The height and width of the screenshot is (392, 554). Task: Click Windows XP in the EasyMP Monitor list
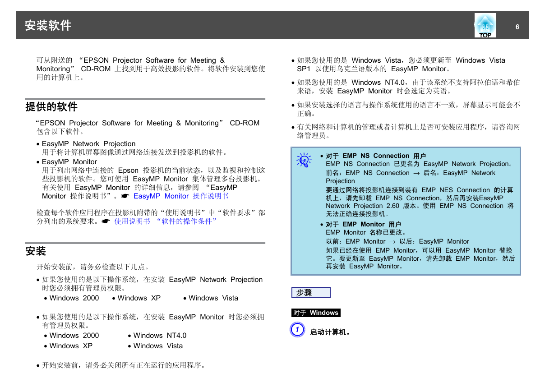pyautogui.click(x=71, y=346)
